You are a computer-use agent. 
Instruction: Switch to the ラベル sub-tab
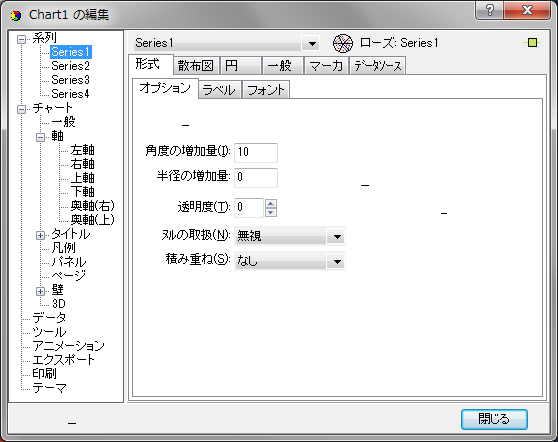[x=219, y=90]
